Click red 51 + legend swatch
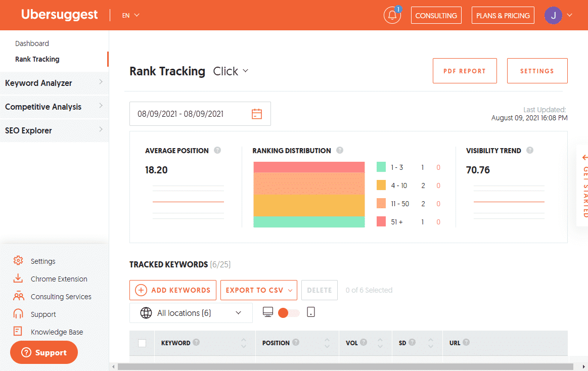The image size is (588, 371). [x=381, y=221]
